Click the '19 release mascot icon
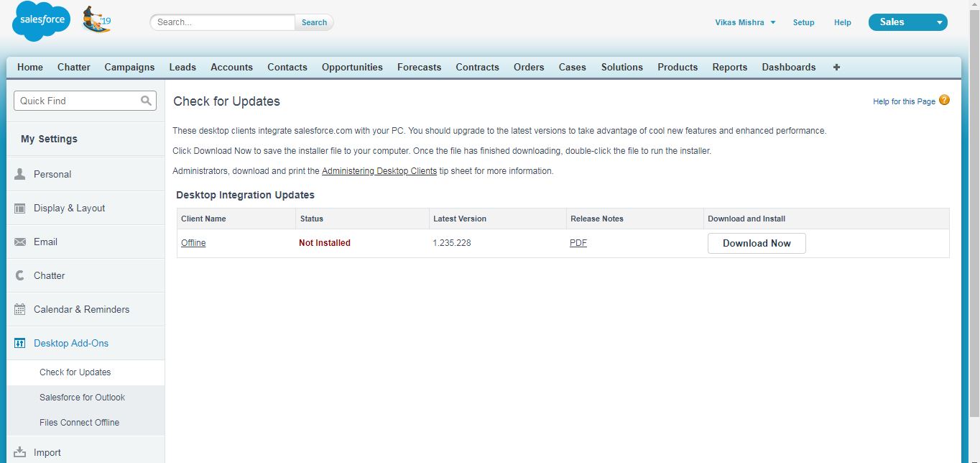The image size is (980, 463). click(96, 20)
